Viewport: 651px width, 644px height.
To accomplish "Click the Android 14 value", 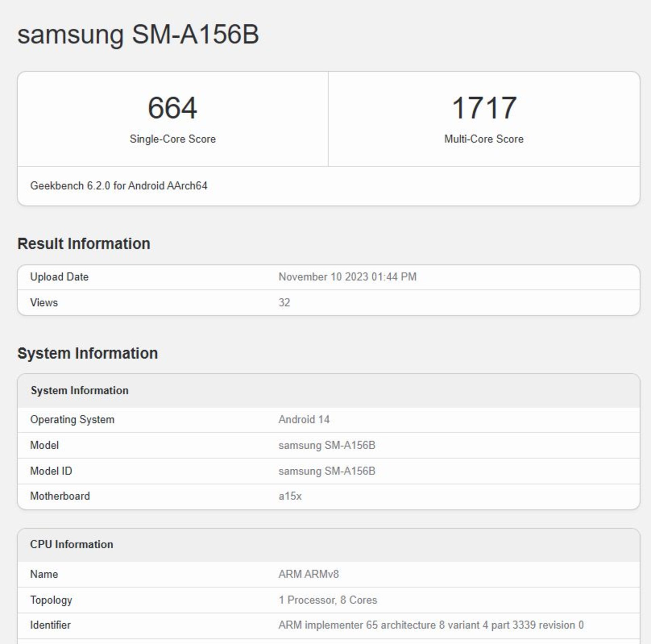I will [x=304, y=419].
